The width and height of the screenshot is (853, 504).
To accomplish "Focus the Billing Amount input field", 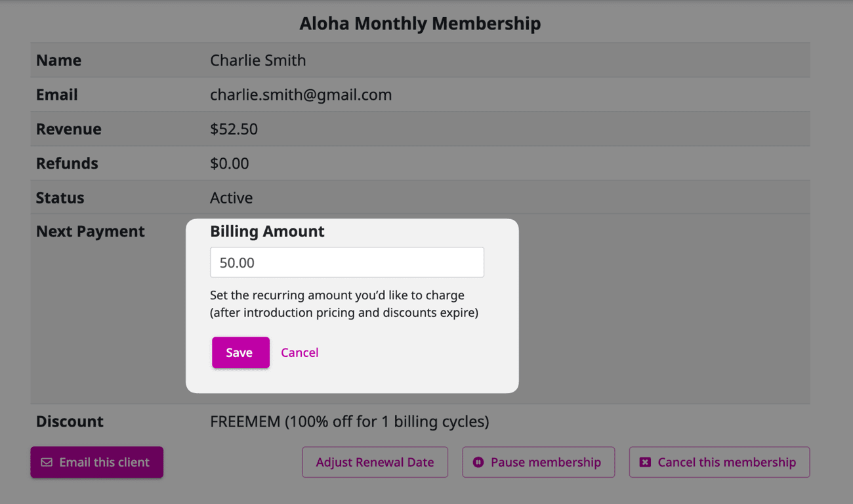I will 346,262.
